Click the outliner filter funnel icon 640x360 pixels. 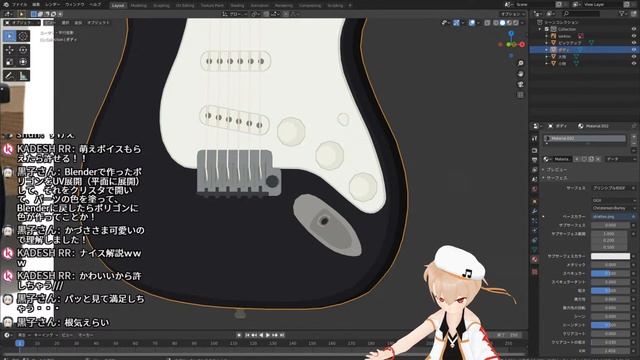point(622,13)
